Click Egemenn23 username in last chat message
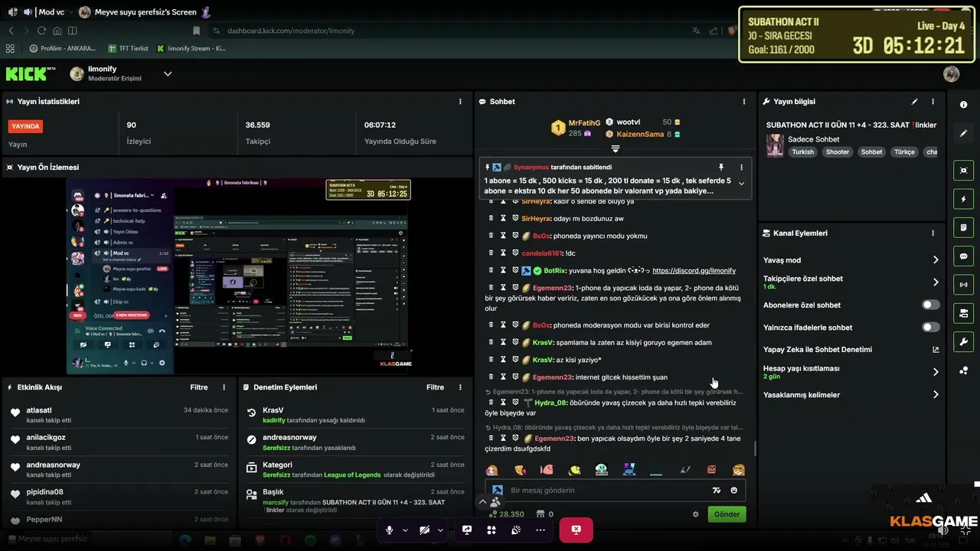Image resolution: width=980 pixels, height=551 pixels. [x=554, y=439]
